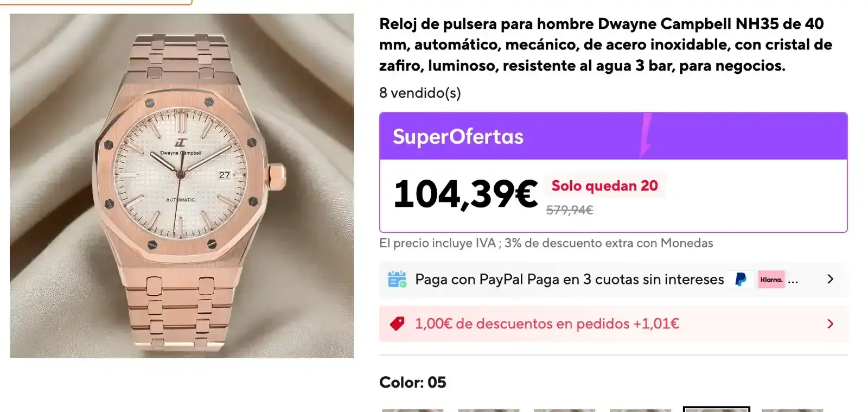
Task: Click the lightning bolt in SuperOfertas banner
Action: pos(646,135)
